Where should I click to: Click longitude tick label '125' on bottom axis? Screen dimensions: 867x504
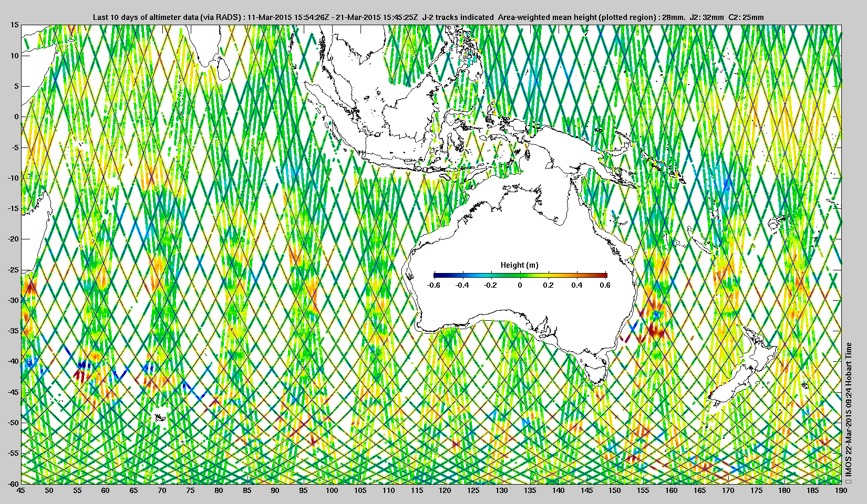(473, 490)
